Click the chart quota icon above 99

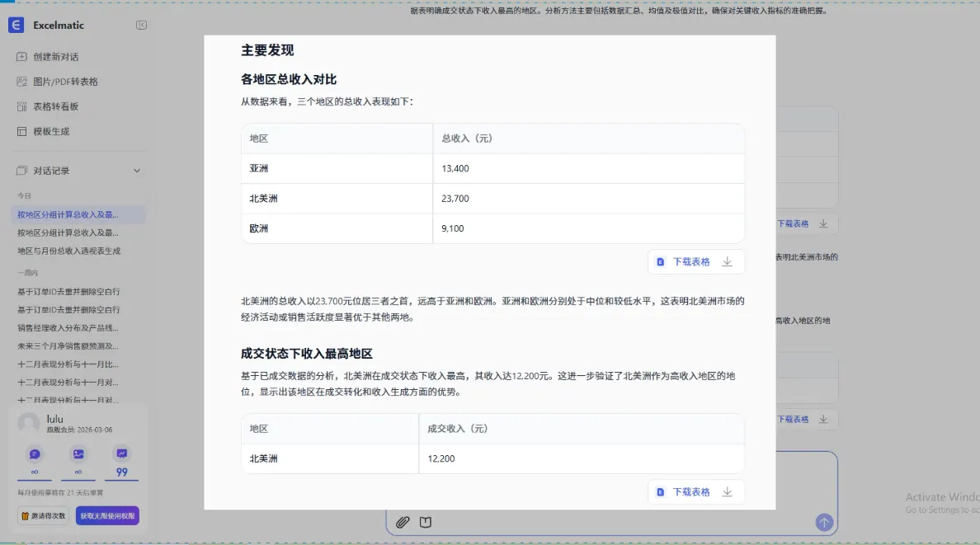[122, 453]
